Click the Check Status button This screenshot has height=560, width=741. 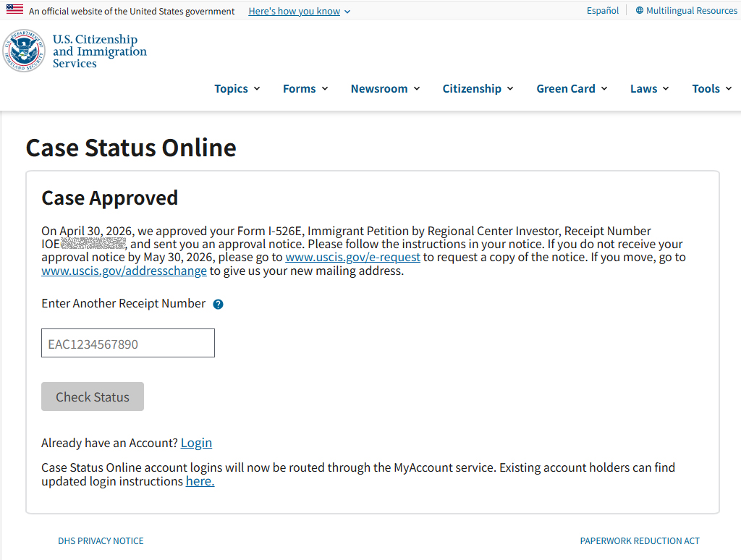[93, 396]
